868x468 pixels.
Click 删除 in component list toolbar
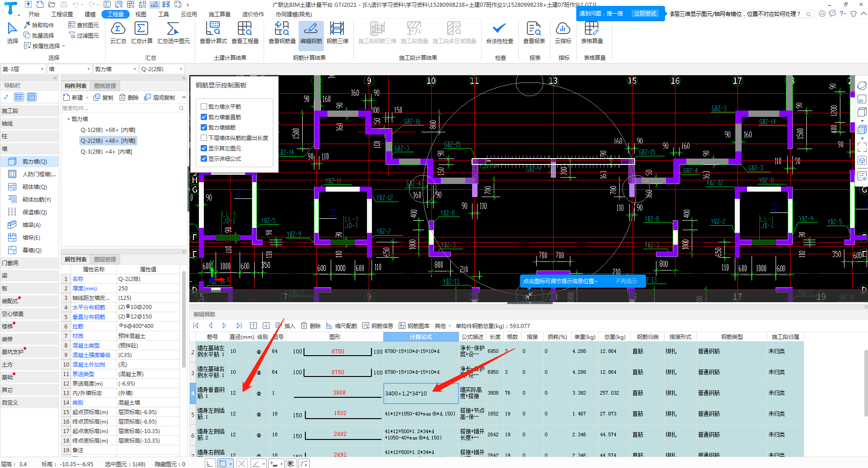pos(129,97)
